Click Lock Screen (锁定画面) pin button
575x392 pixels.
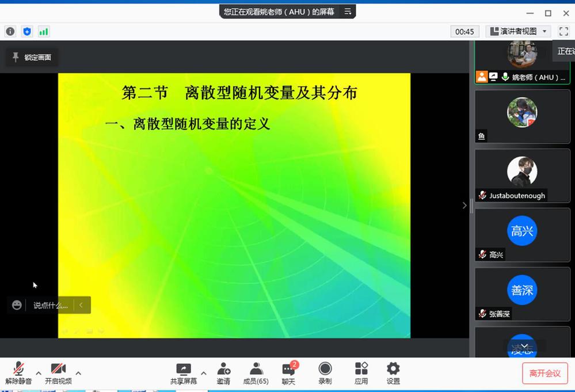[x=32, y=58]
